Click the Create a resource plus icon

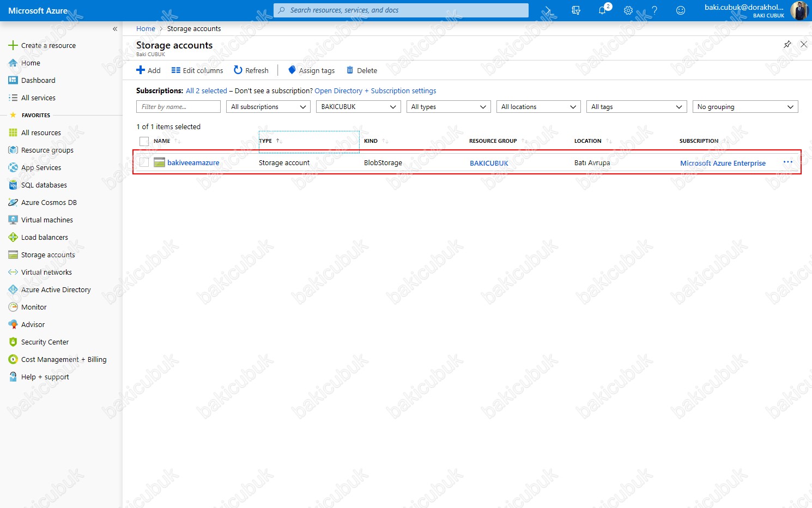(x=13, y=45)
